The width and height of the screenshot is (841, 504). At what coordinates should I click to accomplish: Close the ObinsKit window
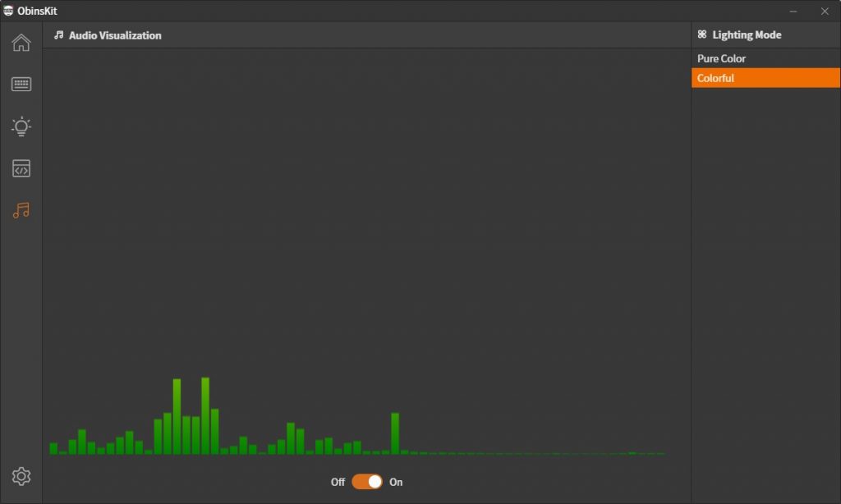(825, 11)
